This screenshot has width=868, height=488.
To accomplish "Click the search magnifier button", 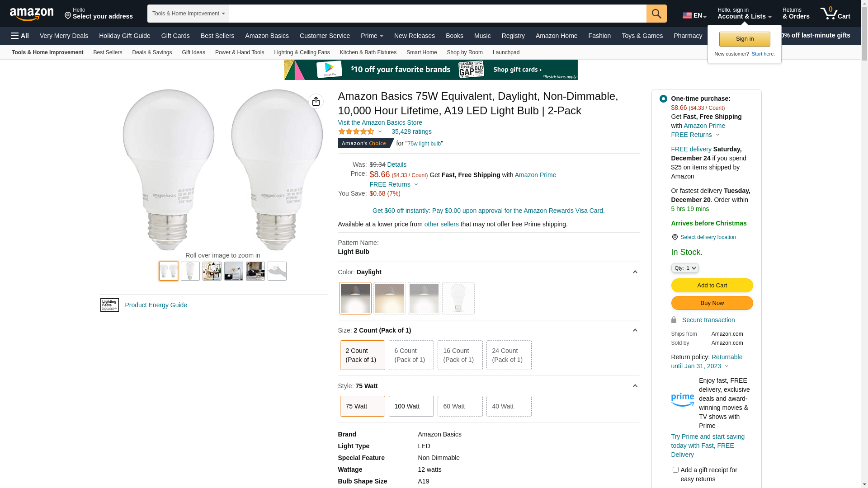I will tap(656, 14).
